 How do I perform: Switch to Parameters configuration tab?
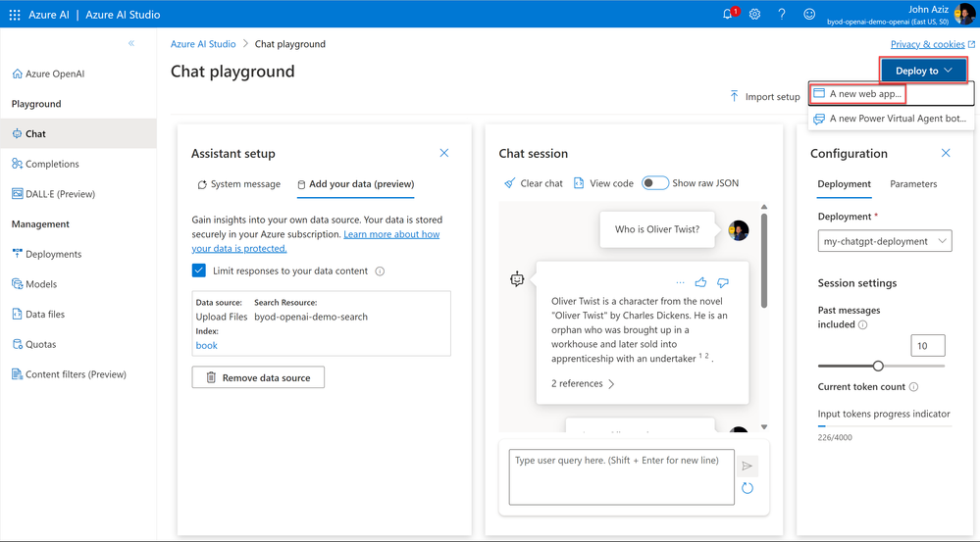[x=913, y=184]
